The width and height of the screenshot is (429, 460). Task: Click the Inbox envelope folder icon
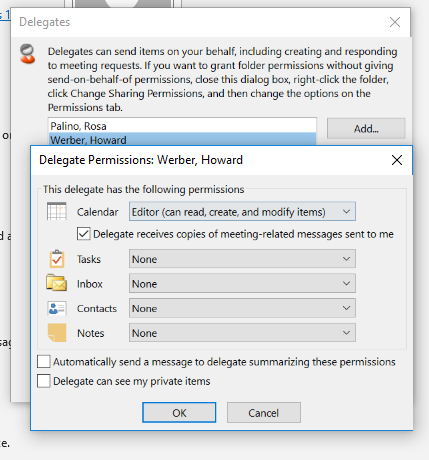56,283
